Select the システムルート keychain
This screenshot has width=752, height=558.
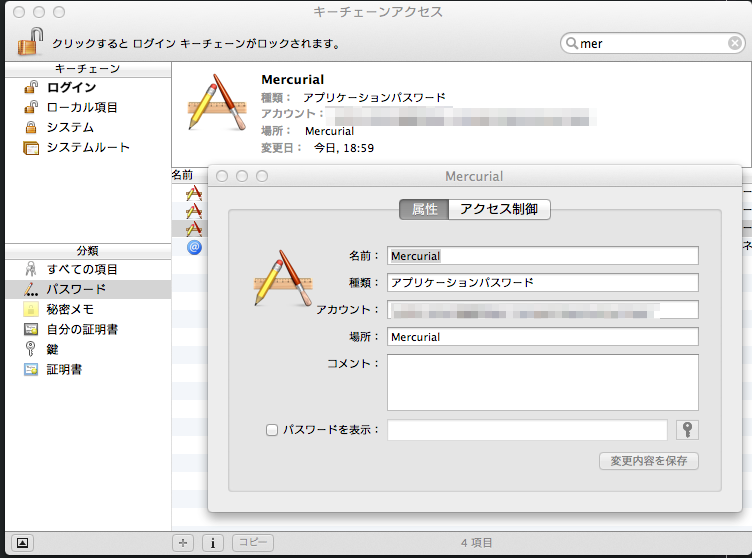pos(88,147)
